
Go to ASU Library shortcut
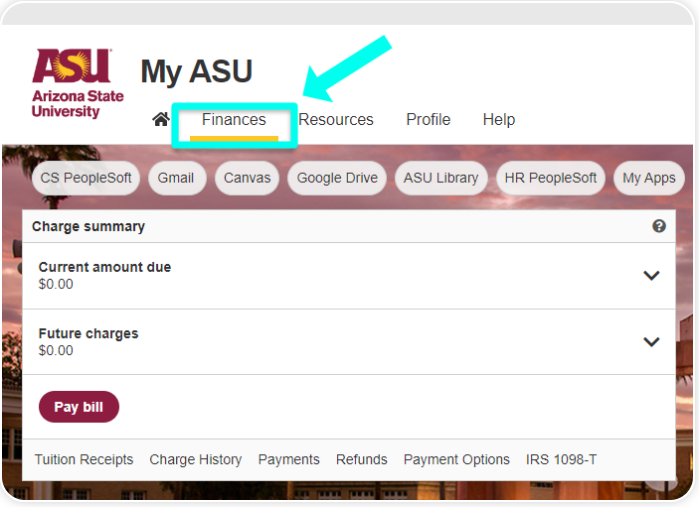click(441, 178)
